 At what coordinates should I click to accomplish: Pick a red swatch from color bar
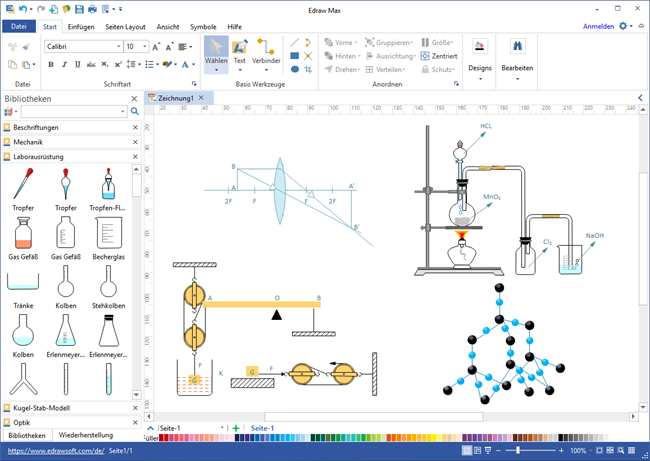(162, 437)
